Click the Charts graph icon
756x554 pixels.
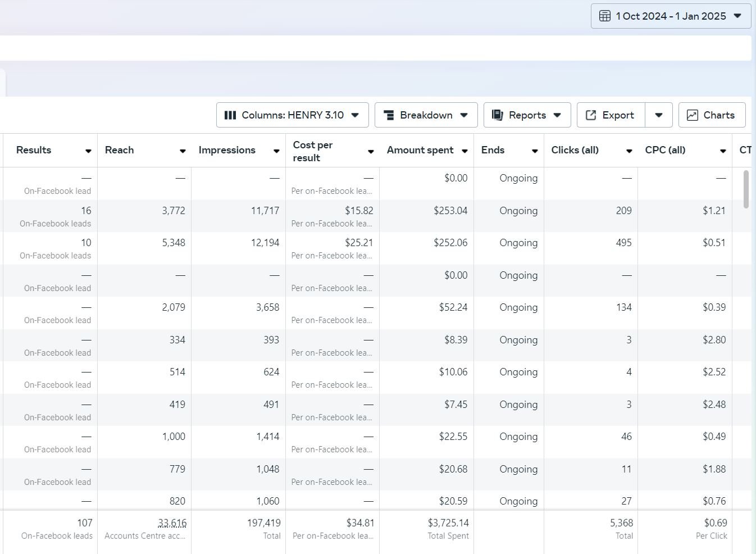(693, 115)
